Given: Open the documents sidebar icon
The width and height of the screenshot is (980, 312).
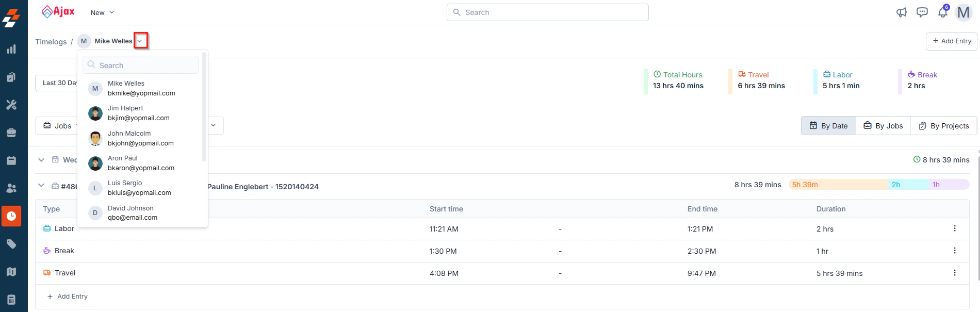Looking at the screenshot, I should tap(11, 77).
